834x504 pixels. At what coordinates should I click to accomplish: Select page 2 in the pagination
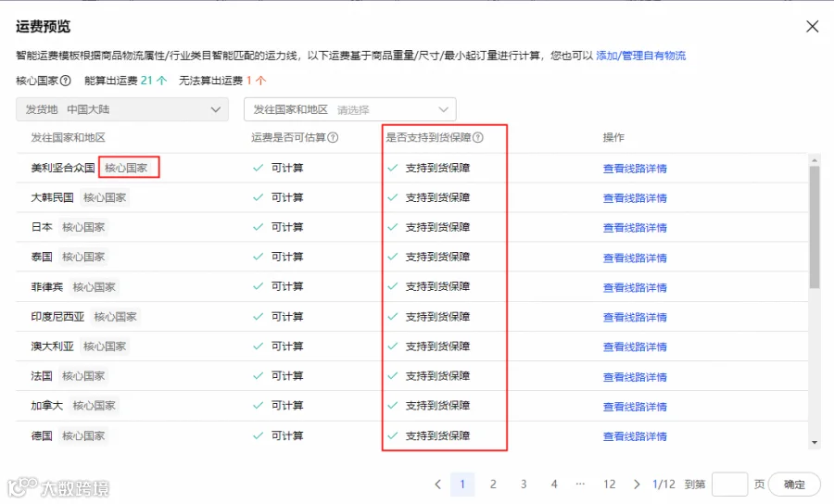coord(493,485)
